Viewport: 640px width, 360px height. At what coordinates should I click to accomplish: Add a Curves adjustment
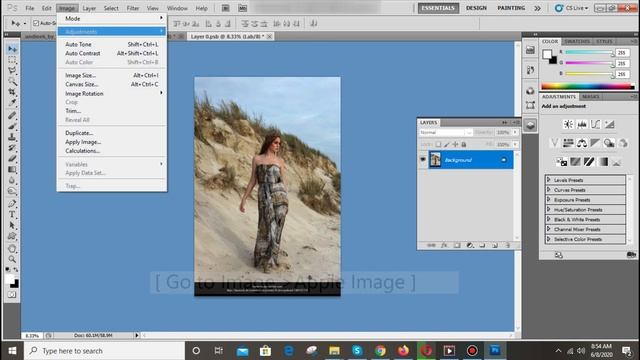tap(596, 124)
